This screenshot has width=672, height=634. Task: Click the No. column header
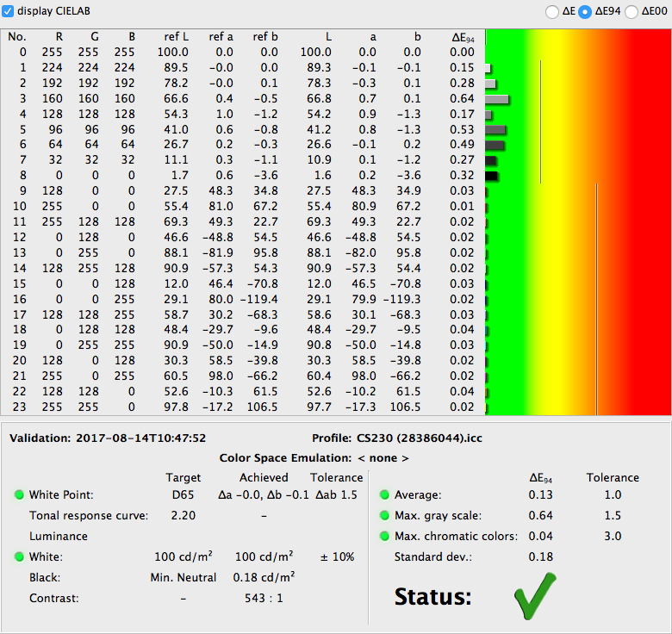click(x=17, y=37)
